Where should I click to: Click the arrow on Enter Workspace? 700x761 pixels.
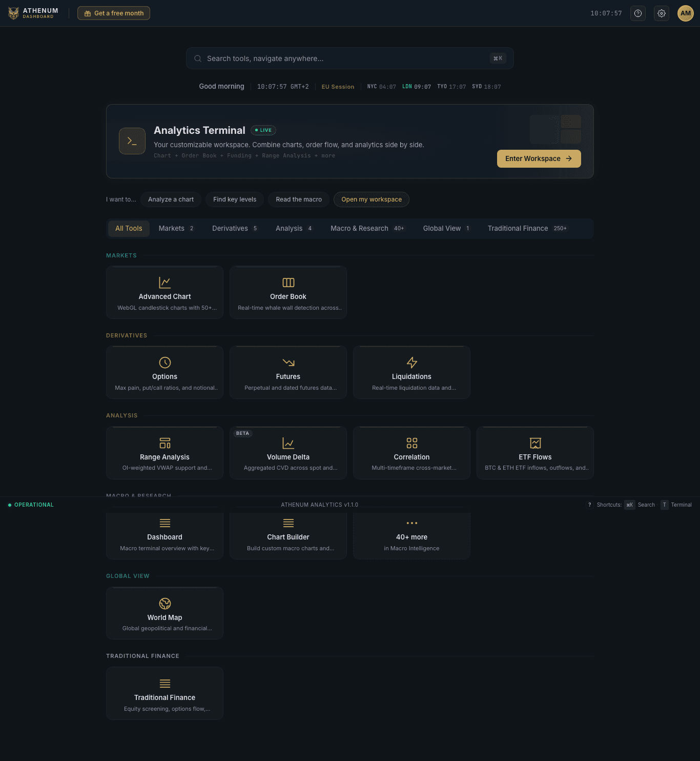pos(569,158)
